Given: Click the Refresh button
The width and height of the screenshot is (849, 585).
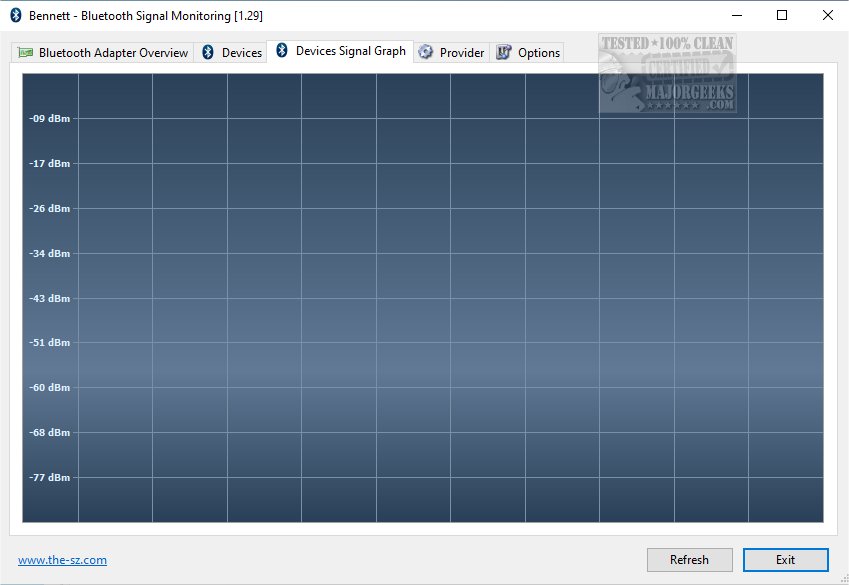Looking at the screenshot, I should 689,560.
